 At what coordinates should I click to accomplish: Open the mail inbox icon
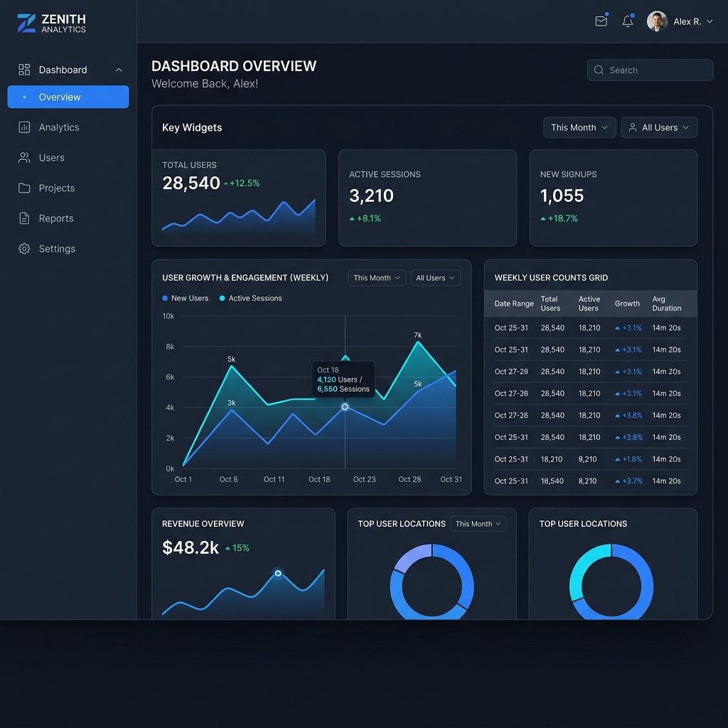pyautogui.click(x=601, y=21)
